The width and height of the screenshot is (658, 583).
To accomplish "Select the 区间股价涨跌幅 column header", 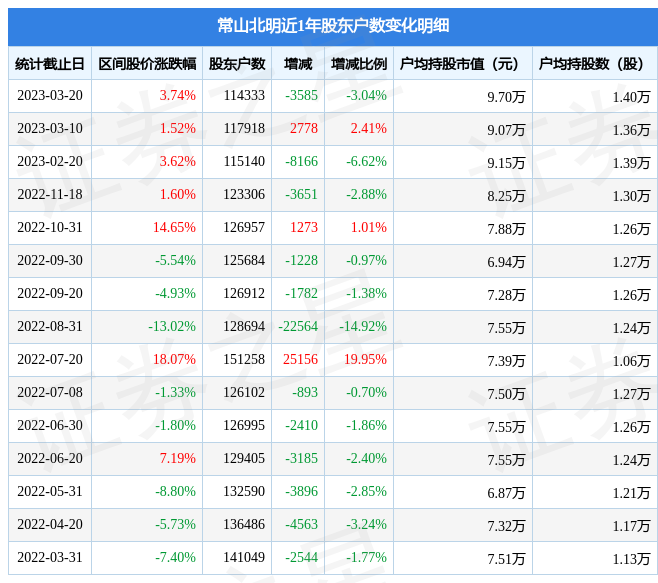I will click(x=147, y=64).
